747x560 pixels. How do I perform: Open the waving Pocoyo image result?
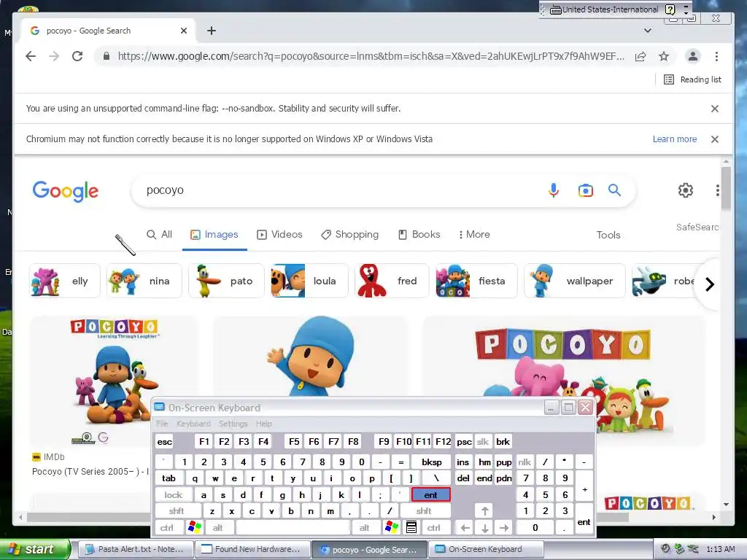tap(309, 356)
